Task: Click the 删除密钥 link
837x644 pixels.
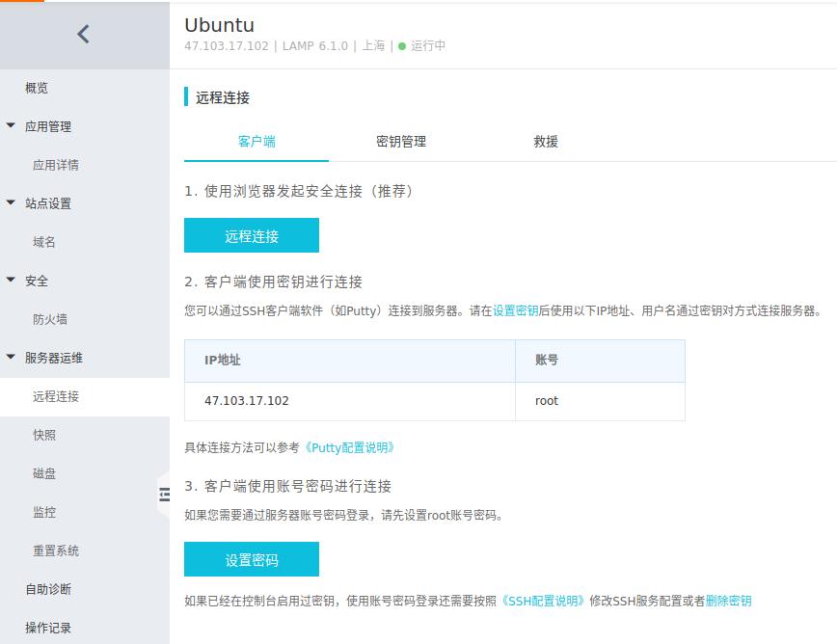Action: 728,601
